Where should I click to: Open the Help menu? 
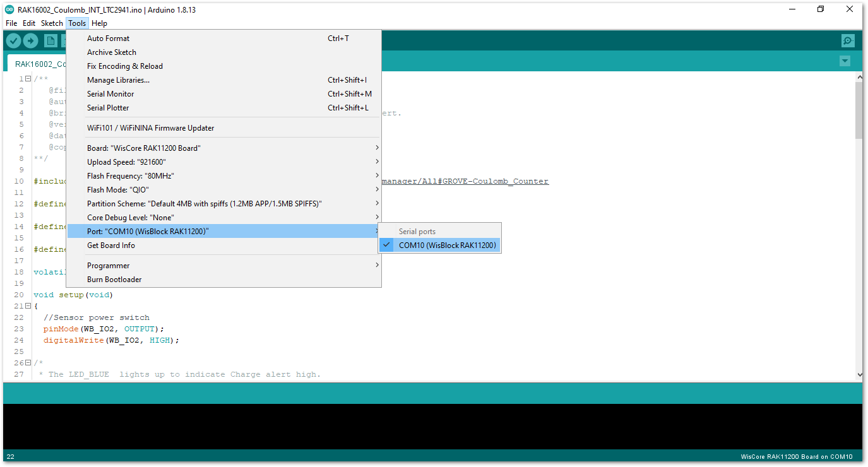(x=99, y=23)
